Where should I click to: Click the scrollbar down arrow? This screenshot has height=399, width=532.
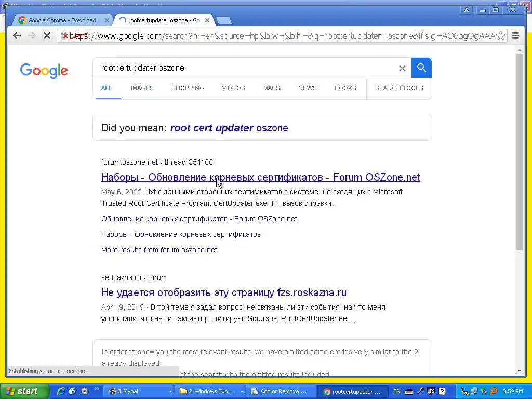coord(520,371)
